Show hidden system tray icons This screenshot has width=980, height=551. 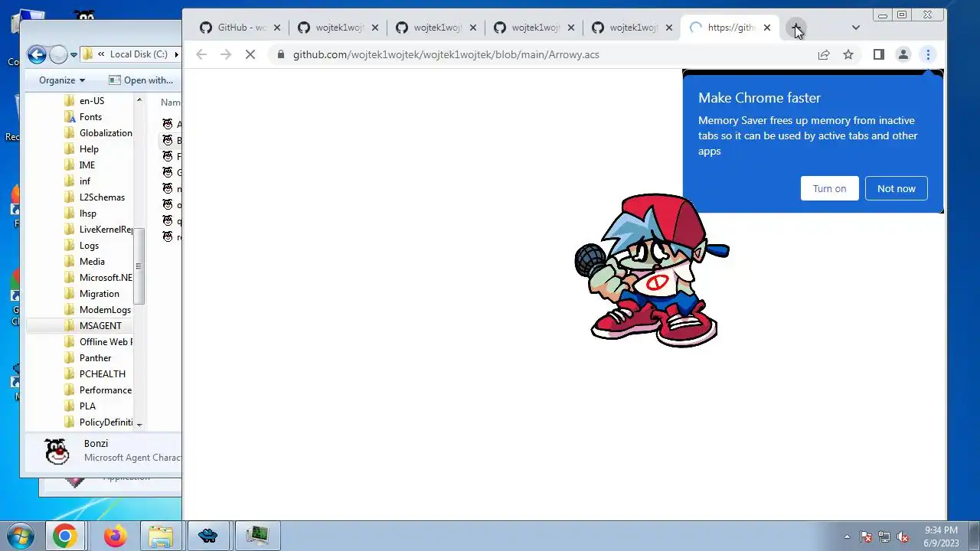coord(847,536)
